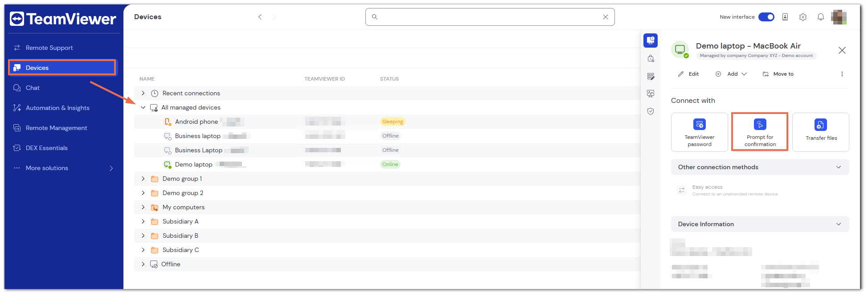Select the Business Laptop (capital L) row
The width and height of the screenshot is (868, 293).
click(x=387, y=150)
